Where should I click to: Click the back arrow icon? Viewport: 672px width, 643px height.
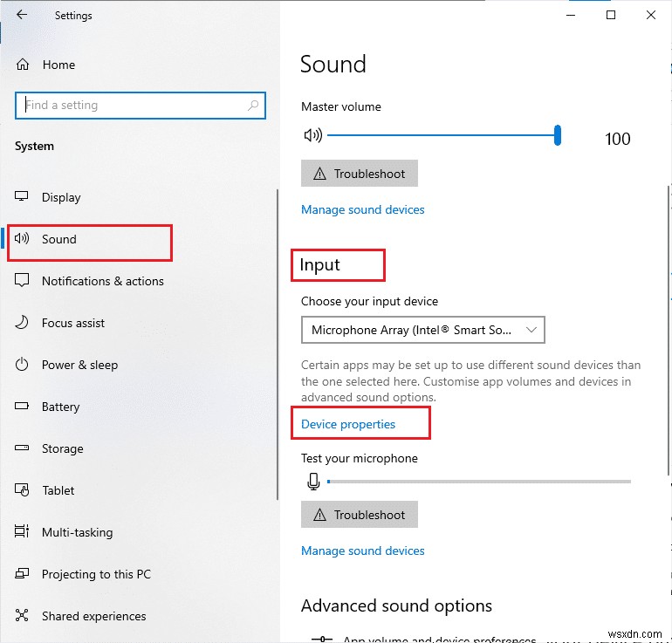(22, 15)
